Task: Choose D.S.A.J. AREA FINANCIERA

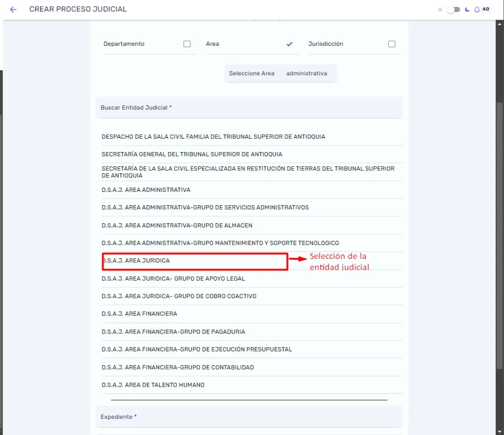Action: [252, 314]
